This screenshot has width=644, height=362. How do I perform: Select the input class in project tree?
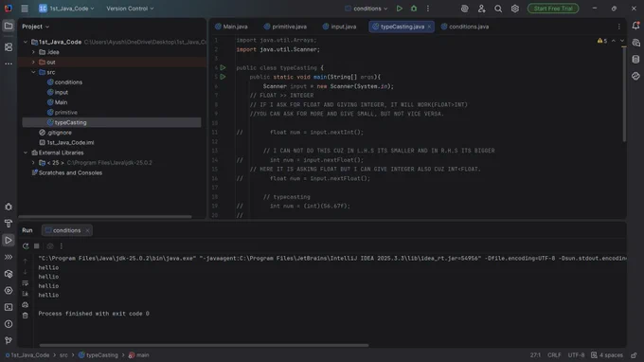click(x=58, y=93)
